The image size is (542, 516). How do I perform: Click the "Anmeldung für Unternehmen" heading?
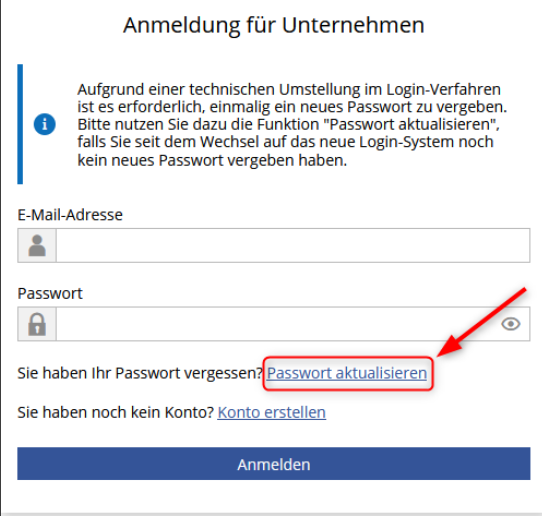(274, 25)
